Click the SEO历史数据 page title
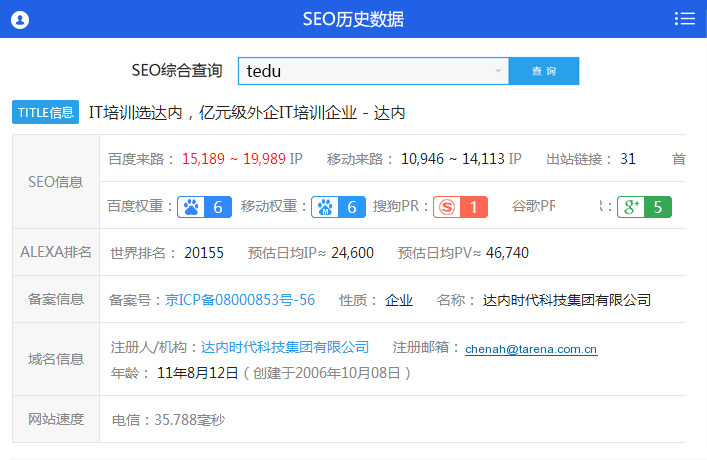Screen dimensions: 707x460 click(353, 19)
